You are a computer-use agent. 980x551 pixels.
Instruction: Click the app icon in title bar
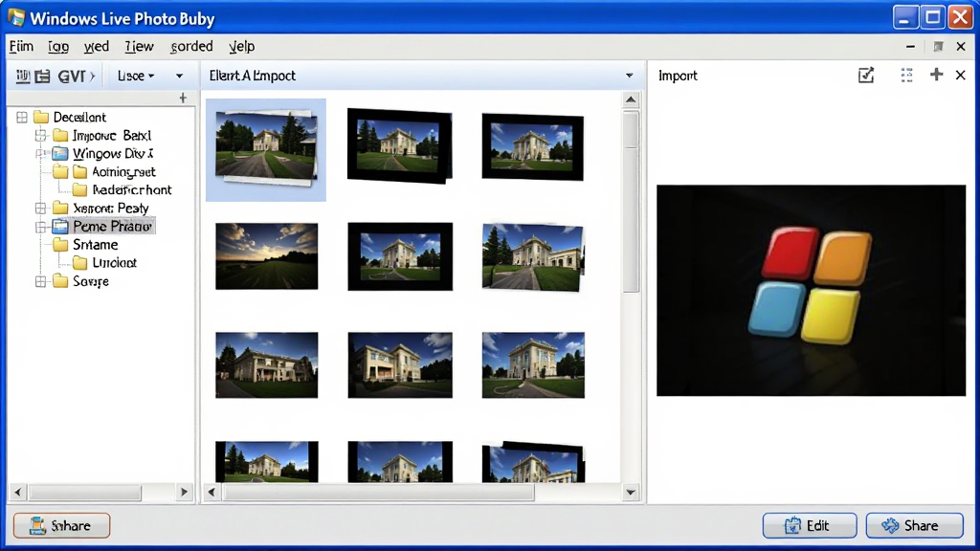coord(17,18)
